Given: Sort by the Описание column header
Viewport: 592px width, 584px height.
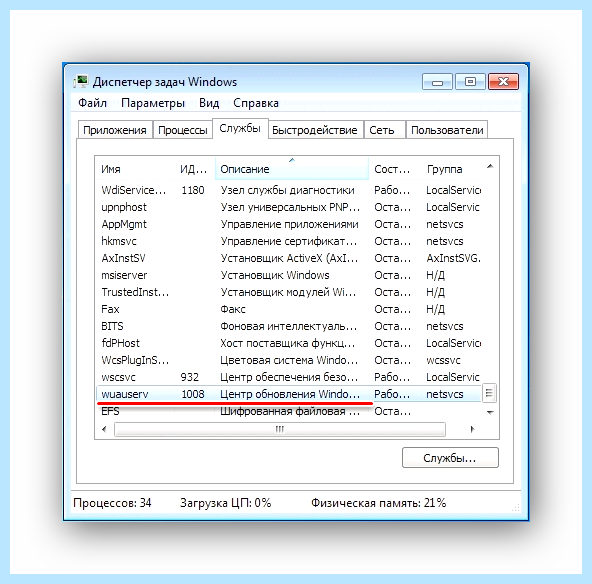Looking at the screenshot, I should 291,169.
